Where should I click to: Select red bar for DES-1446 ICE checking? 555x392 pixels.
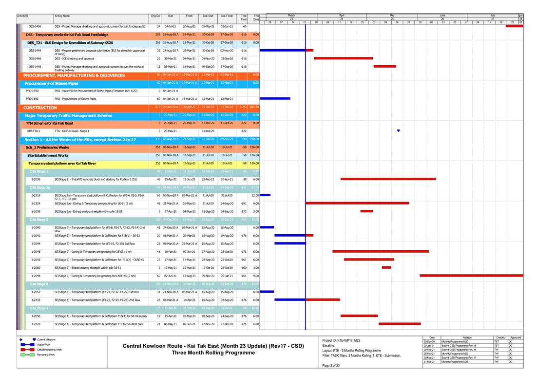(344, 58)
